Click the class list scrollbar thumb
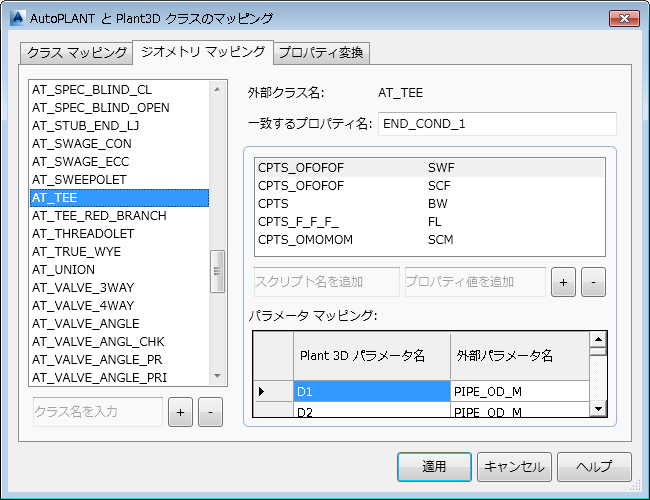This screenshot has width=650, height=500. coord(217,272)
